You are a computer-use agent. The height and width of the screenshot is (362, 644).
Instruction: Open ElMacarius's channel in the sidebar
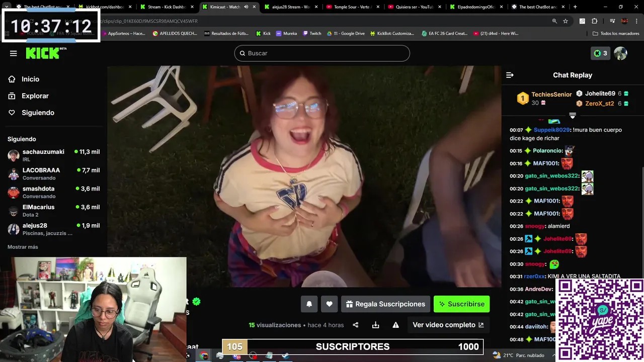(53, 210)
